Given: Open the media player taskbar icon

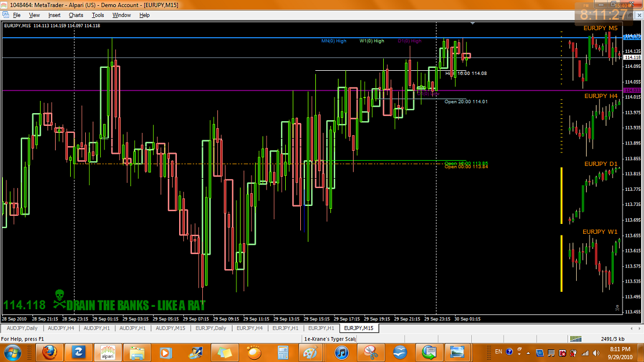Looking at the screenshot, I should point(166,353).
